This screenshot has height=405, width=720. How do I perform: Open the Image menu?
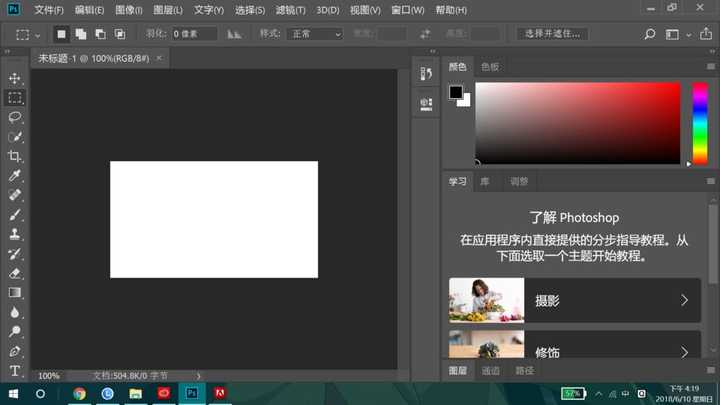129,10
